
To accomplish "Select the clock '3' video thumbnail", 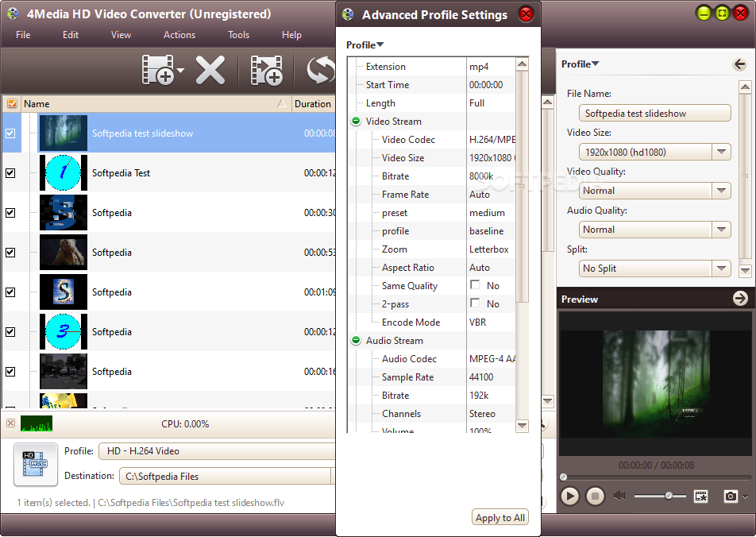I will (64, 332).
